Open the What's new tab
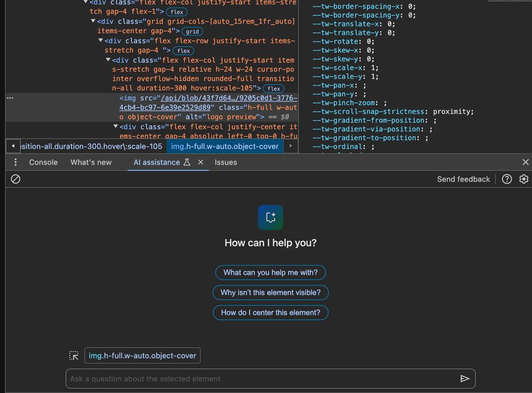532x393 pixels. tap(91, 162)
